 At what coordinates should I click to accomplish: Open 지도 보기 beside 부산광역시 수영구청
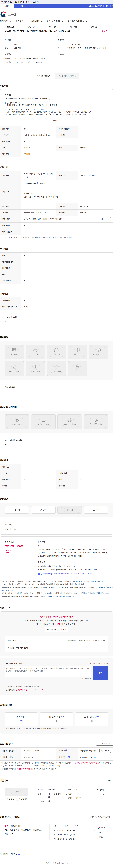[x=105, y=751]
